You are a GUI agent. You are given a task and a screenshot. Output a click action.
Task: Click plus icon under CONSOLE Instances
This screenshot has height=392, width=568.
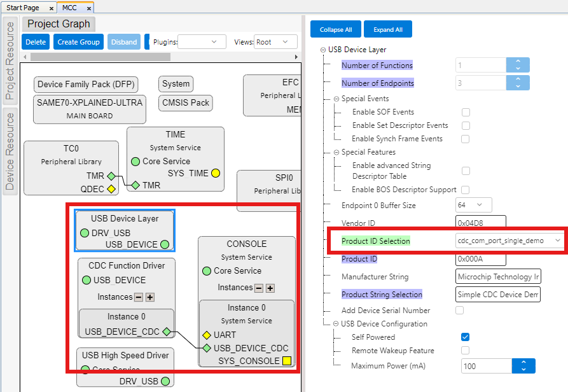pyautogui.click(x=270, y=288)
